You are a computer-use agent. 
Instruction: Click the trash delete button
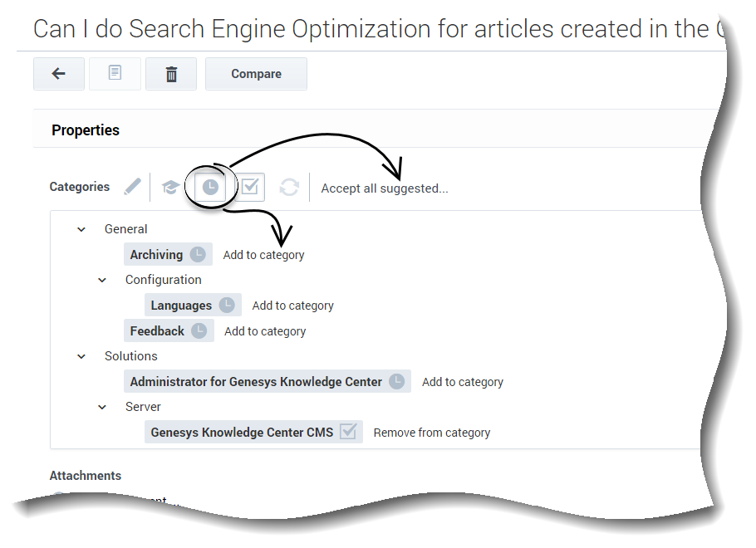tap(171, 74)
